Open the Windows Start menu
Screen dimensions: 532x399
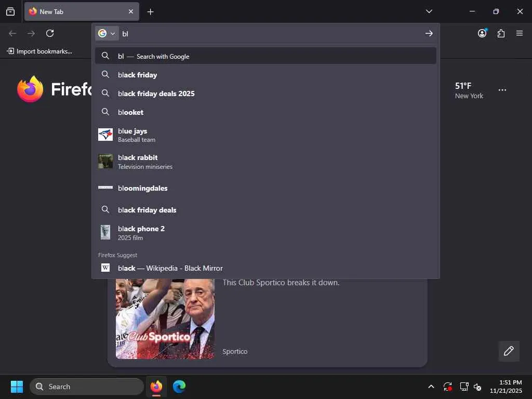coord(17,387)
